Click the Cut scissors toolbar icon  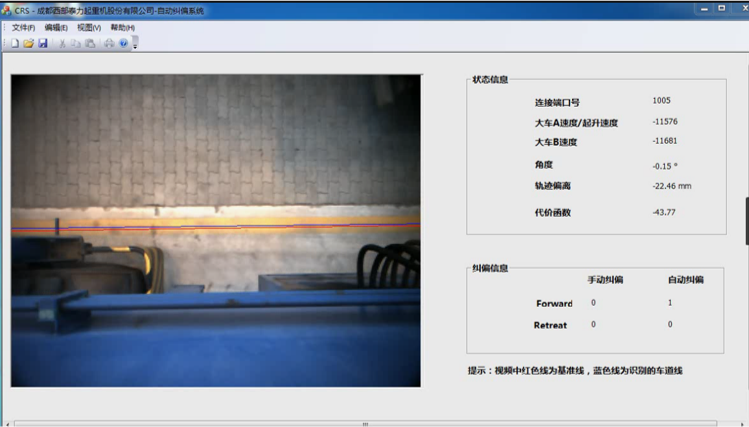(62, 44)
